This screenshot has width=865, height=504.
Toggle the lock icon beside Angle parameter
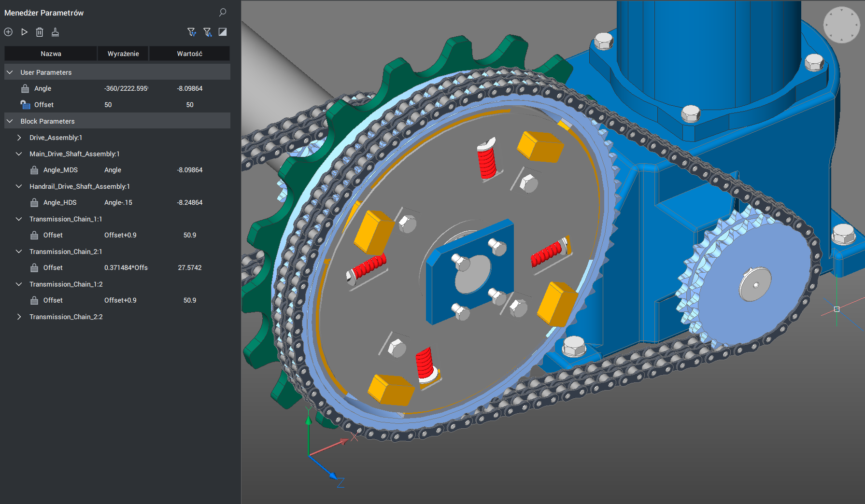[x=25, y=89]
